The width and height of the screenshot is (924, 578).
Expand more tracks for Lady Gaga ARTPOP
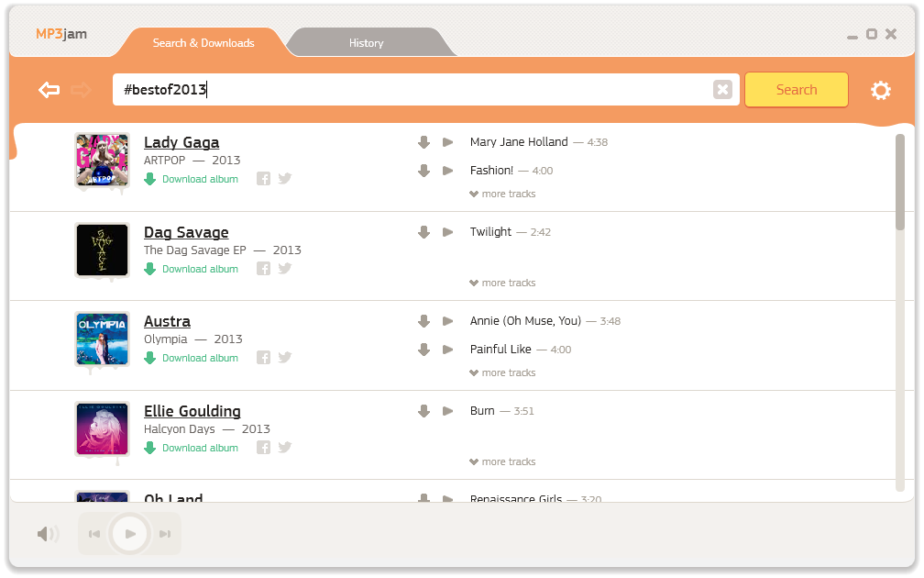coord(502,195)
